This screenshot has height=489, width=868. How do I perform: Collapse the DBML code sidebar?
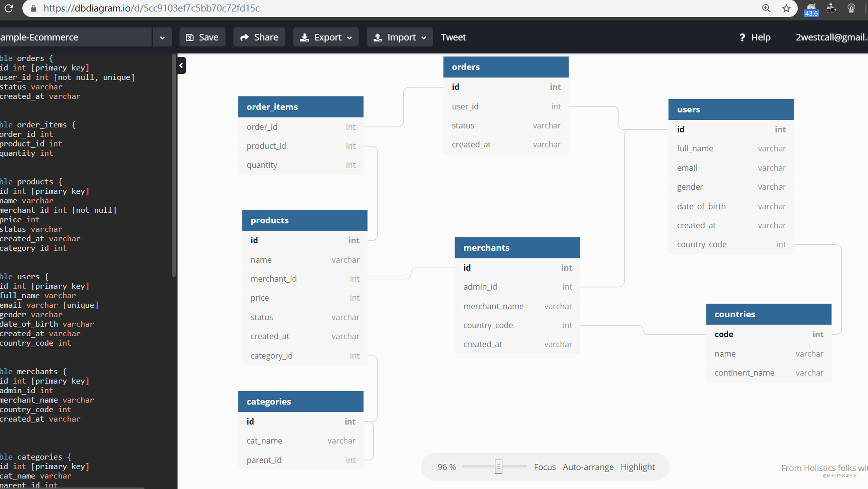tap(181, 65)
